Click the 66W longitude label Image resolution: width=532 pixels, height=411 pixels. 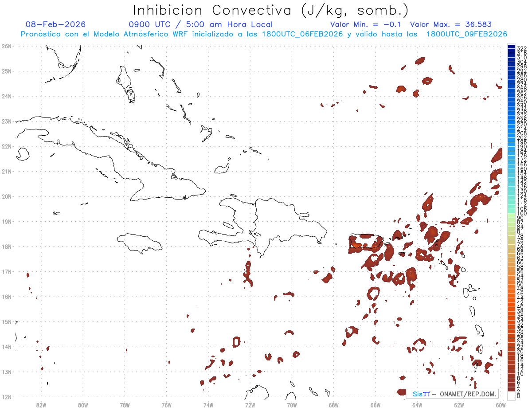[x=376, y=405]
